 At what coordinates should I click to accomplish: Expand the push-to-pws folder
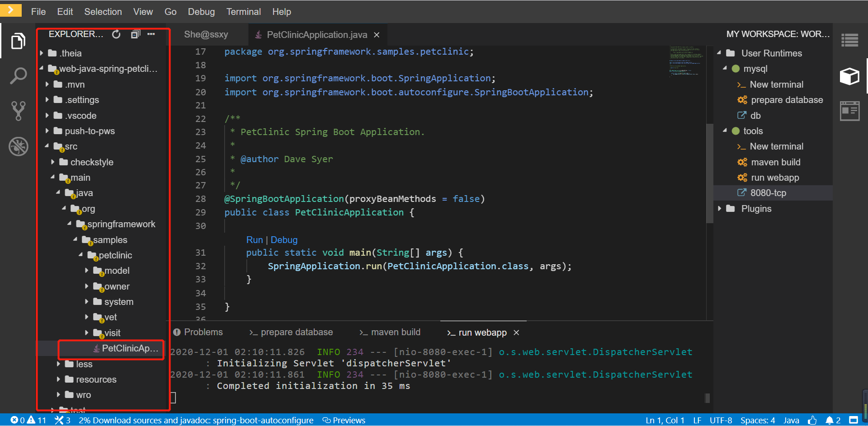47,131
